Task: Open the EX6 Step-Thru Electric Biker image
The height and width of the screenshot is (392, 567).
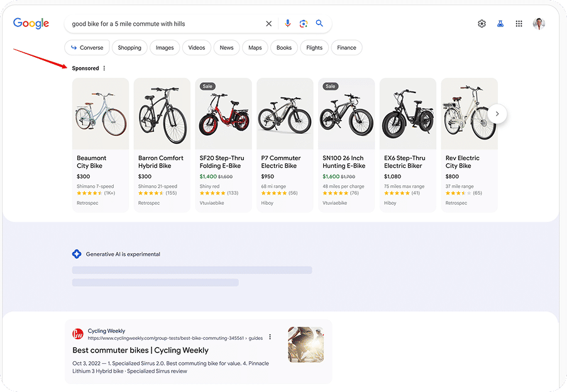Action: click(x=408, y=114)
